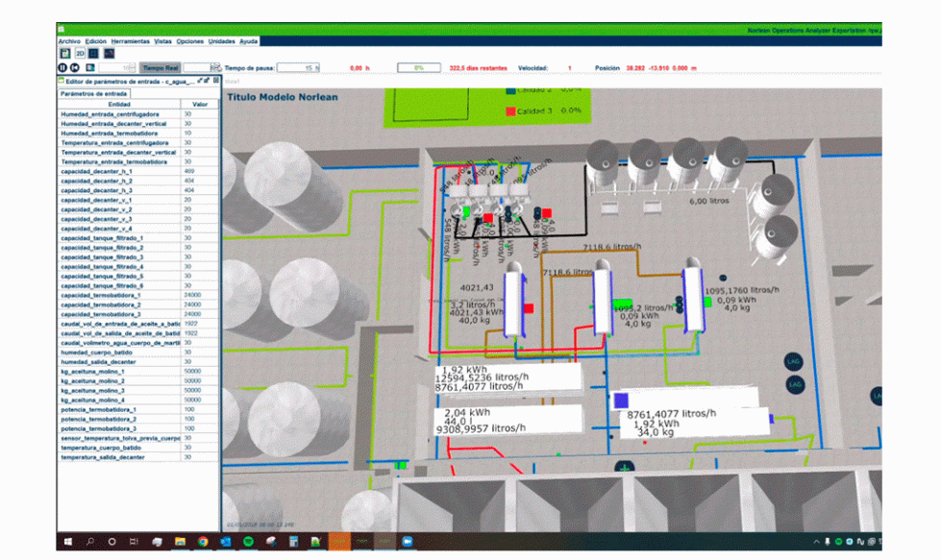Close the Editor de parámetros panel
The width and height of the screenshot is (941, 560).
click(x=216, y=81)
